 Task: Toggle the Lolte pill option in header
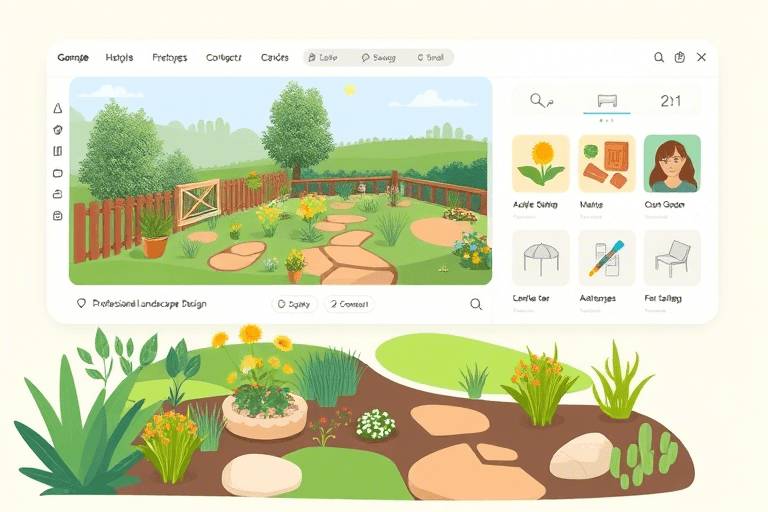coord(323,58)
